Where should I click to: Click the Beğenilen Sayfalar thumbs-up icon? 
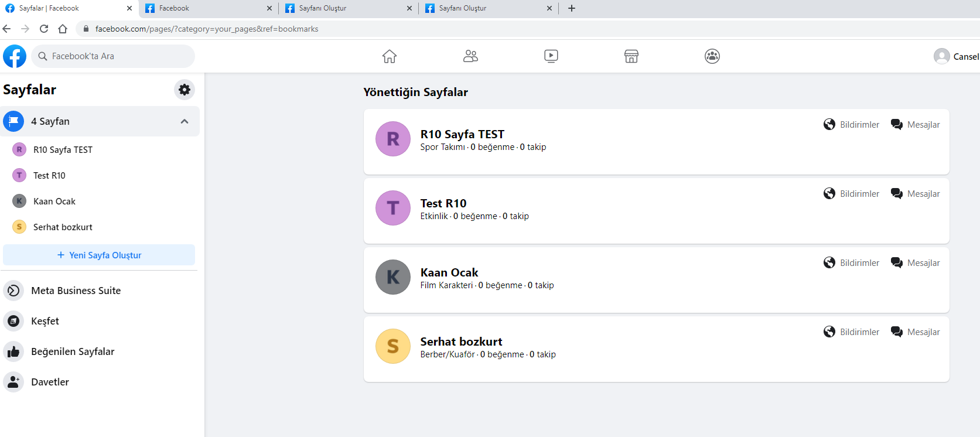tap(13, 351)
